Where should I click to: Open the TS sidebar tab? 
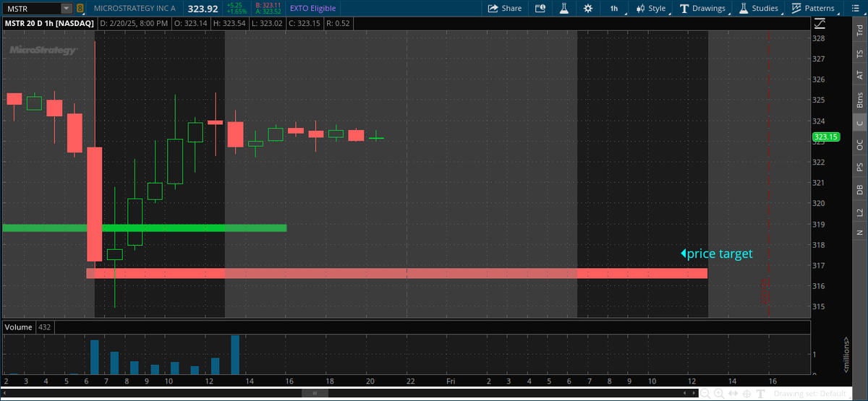pyautogui.click(x=860, y=54)
